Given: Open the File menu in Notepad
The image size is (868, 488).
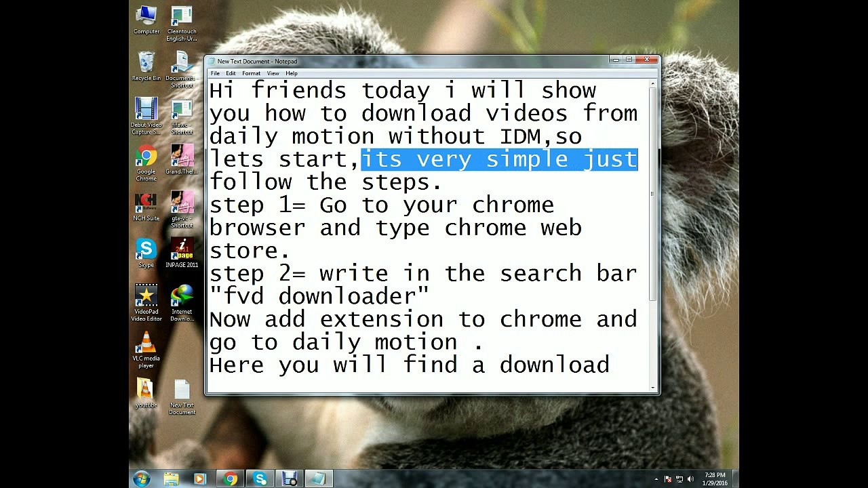Looking at the screenshot, I should click(215, 73).
